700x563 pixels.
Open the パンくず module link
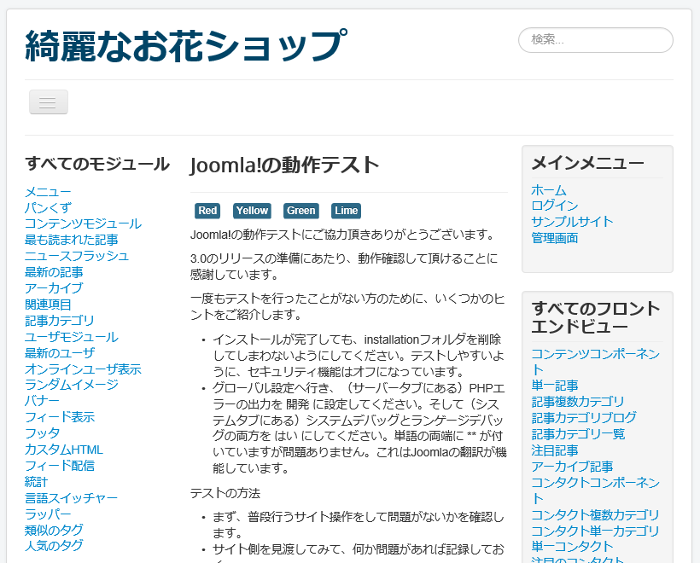coord(48,208)
